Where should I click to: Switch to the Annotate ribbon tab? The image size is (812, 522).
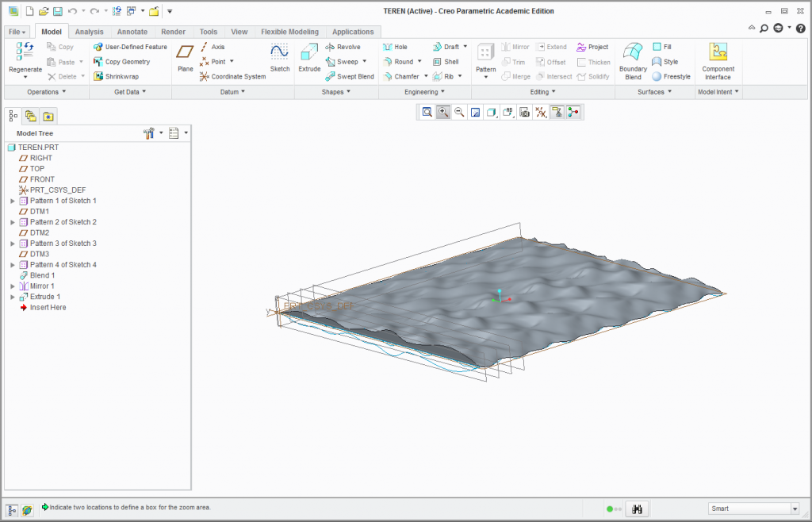pos(132,32)
